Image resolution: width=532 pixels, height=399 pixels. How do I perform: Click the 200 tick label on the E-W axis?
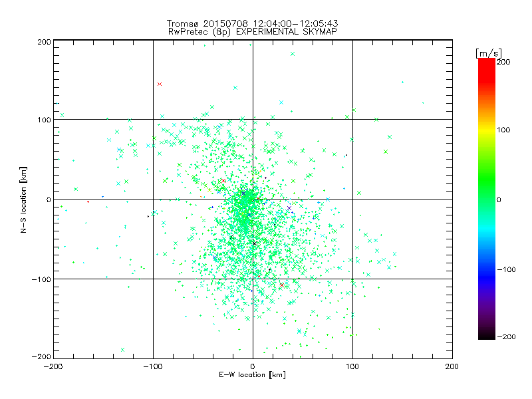[452, 366]
